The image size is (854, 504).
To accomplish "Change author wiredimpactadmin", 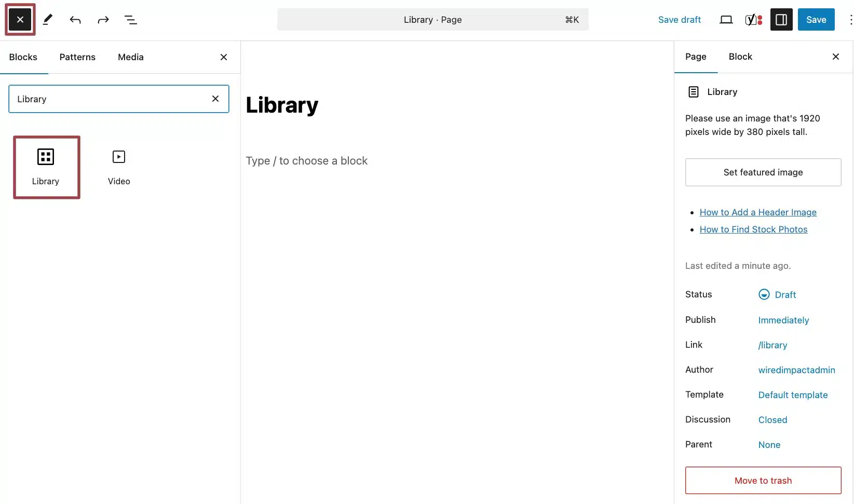I will 796,370.
